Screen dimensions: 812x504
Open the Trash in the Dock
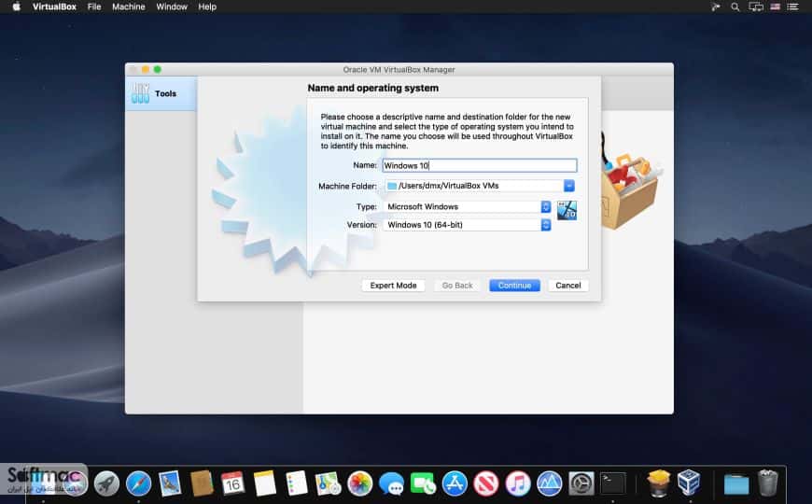coord(767,483)
